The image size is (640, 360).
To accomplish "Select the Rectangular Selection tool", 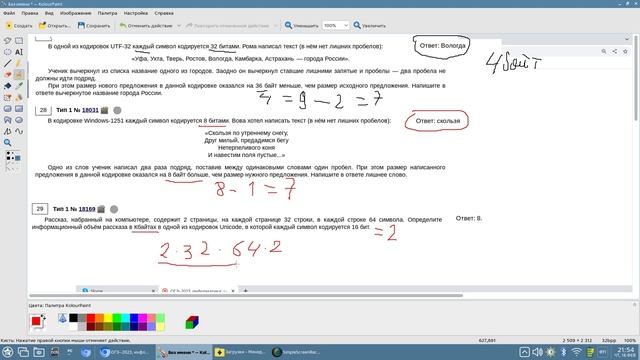I will pos(19,40).
